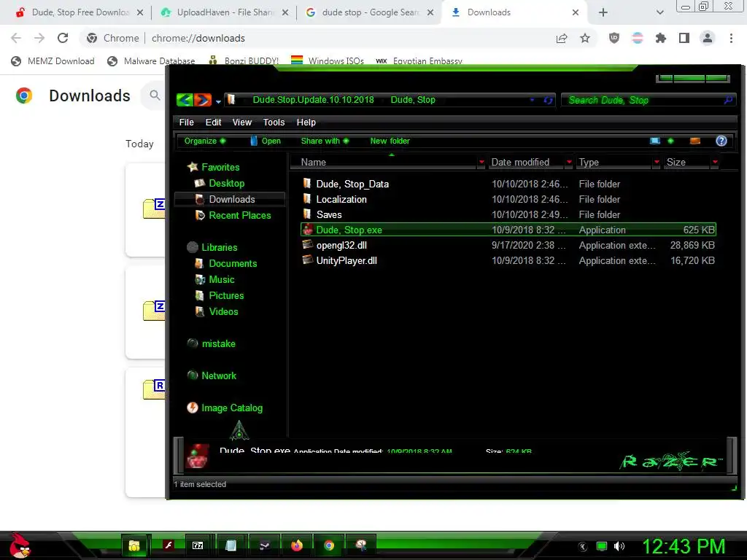The image size is (747, 560).
Task: Open Name column filter arrow
Action: coord(481,163)
